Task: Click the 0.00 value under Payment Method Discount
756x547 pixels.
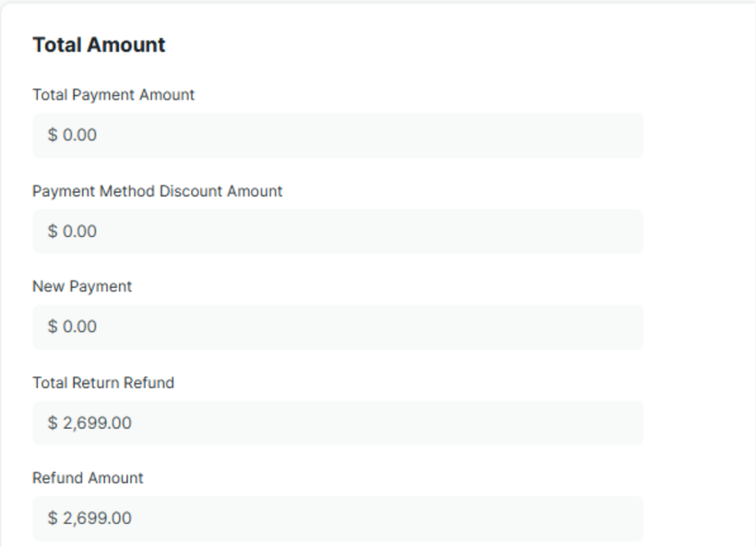Action: pos(79,232)
